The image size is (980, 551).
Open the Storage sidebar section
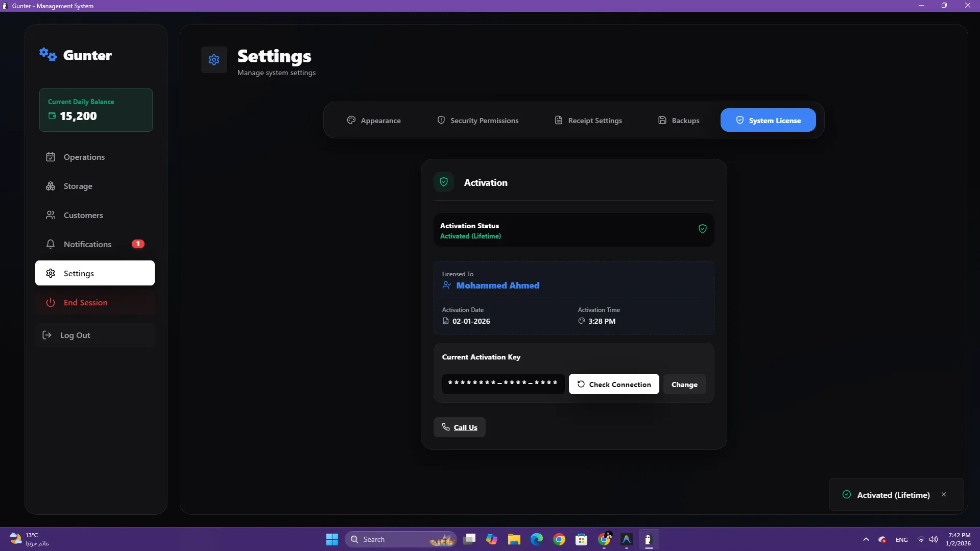[95, 186]
